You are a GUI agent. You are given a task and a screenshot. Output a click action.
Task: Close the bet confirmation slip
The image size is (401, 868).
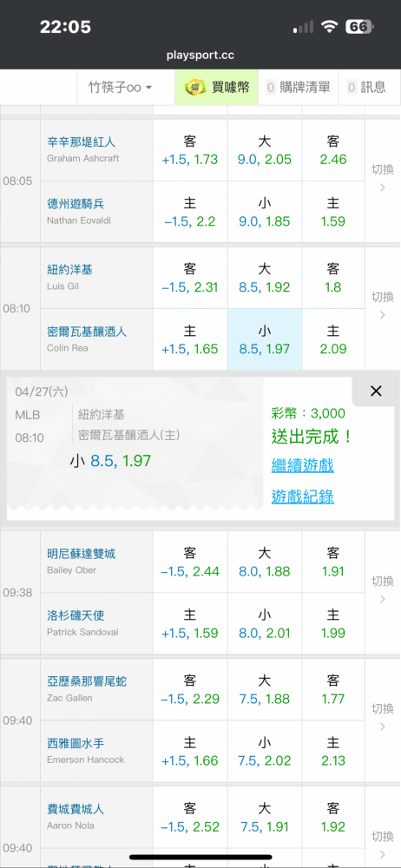pyautogui.click(x=376, y=391)
